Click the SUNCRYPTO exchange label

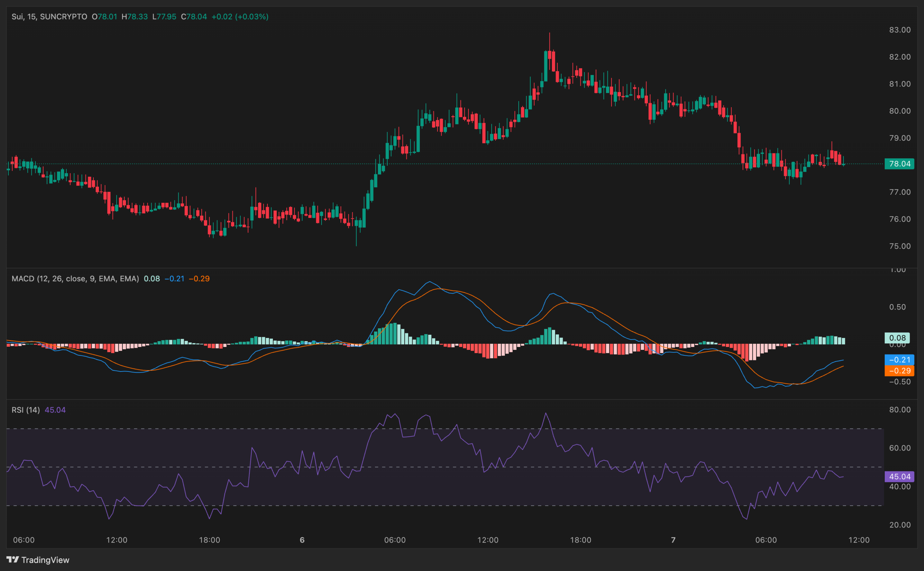click(63, 17)
